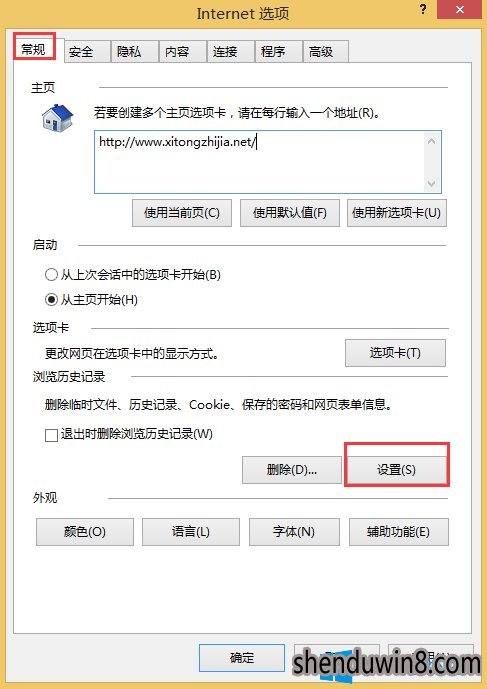Click the homepage box scroll up arrow

click(x=431, y=141)
